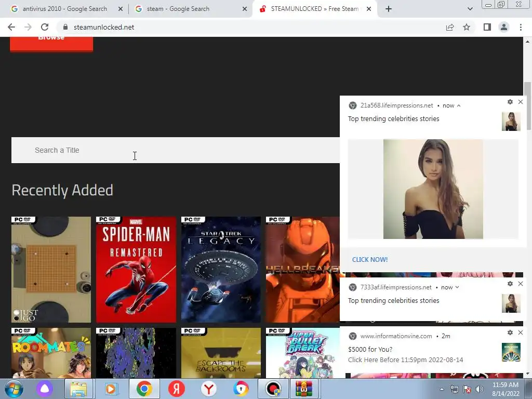Switch to antivirus 2010 Google Search tab
Image resolution: width=532 pixels, height=399 pixels.
click(64, 9)
